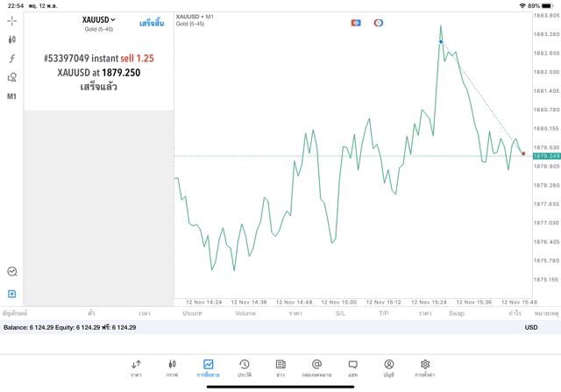Open the chart zoom icon in left sidebar
This screenshot has height=392, width=561.
11,272
